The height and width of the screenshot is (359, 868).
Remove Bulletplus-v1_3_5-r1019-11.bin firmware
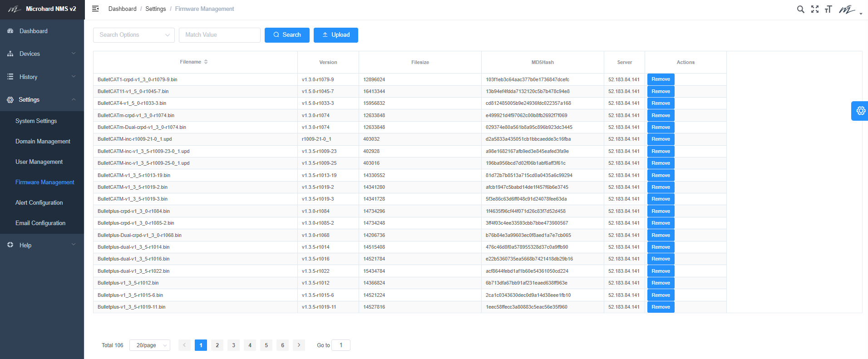click(x=661, y=307)
